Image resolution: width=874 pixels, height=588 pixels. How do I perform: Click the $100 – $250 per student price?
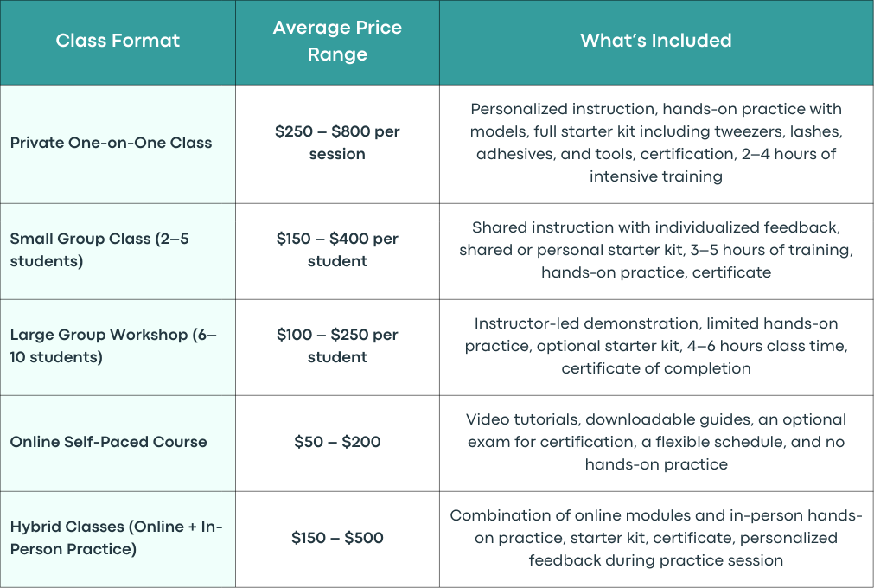coord(337,348)
